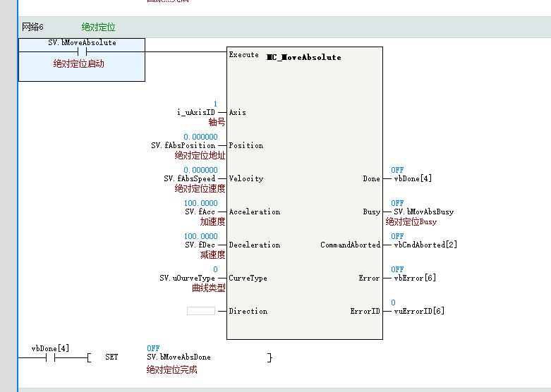Select the SV.fAcc acceleration variable

(x=200, y=212)
